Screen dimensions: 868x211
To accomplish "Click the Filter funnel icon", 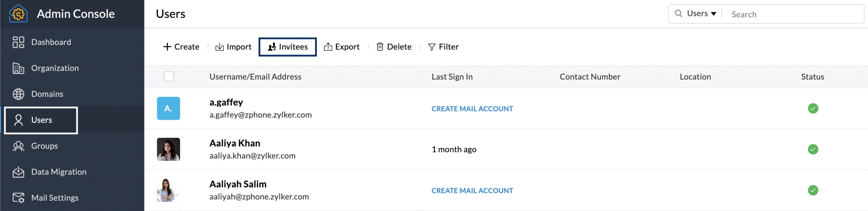I will click(x=431, y=47).
